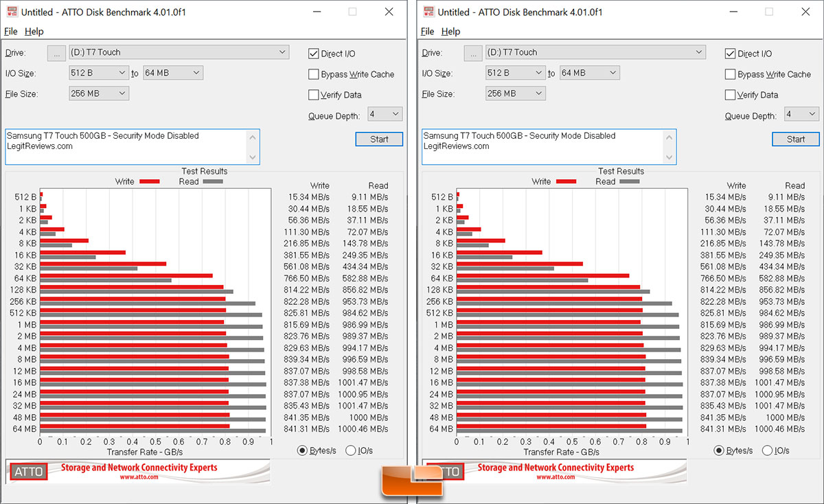Viewport: 824px width, 504px height.
Task: Open the Help menu in the right window
Action: 450,32
